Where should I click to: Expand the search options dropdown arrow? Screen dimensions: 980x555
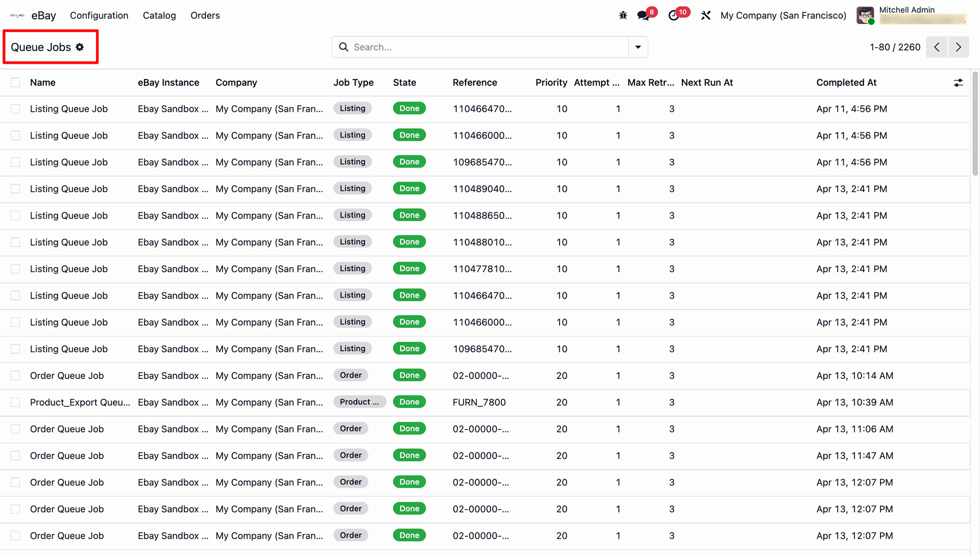638,47
